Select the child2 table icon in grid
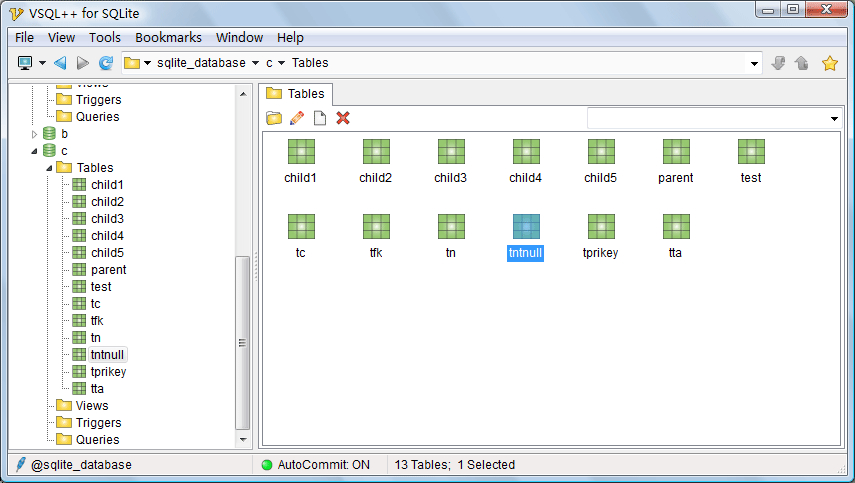The image size is (855, 483). click(376, 152)
